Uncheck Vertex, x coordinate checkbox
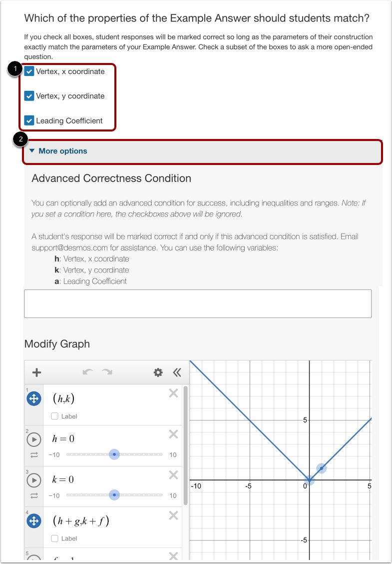The height and width of the screenshot is (564, 392). [29, 71]
